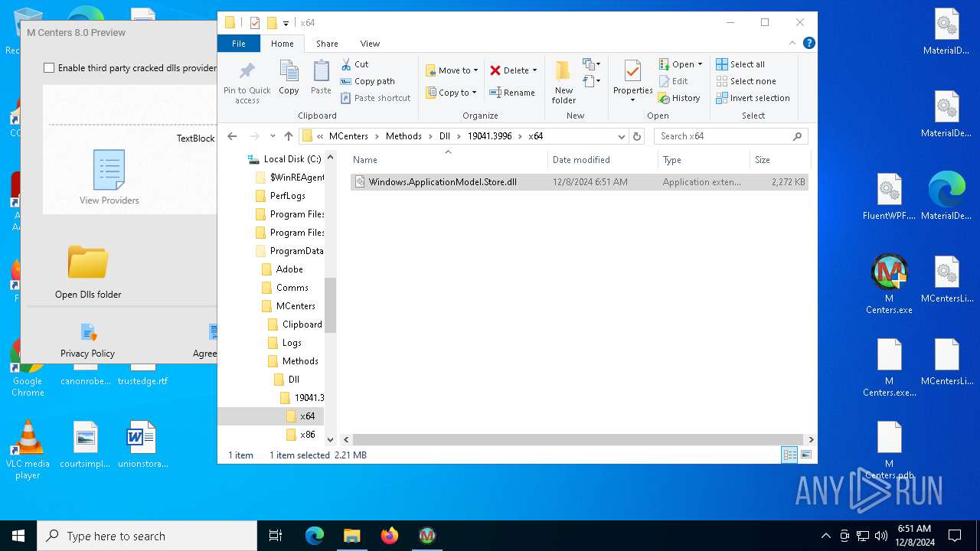The height and width of the screenshot is (551, 980).
Task: Click the horizontal scrollbar in file list
Action: (x=578, y=439)
